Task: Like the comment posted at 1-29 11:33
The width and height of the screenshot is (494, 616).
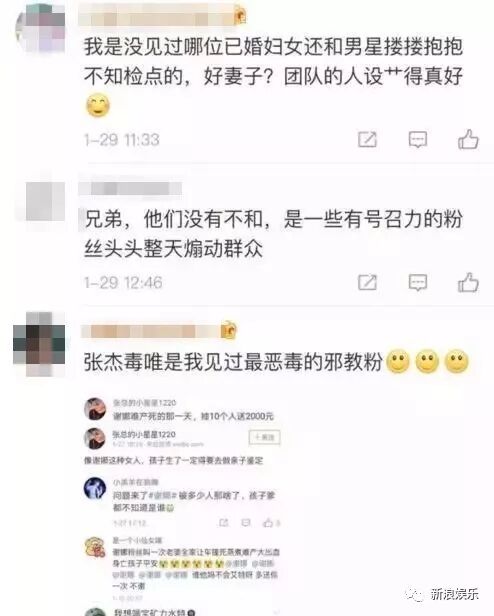Action: [x=468, y=139]
